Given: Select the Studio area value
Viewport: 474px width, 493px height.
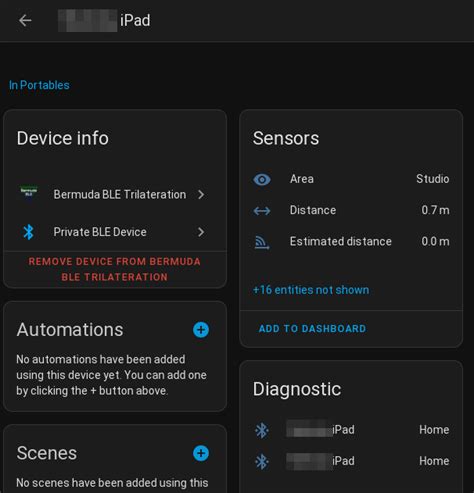Looking at the screenshot, I should pyautogui.click(x=433, y=179).
